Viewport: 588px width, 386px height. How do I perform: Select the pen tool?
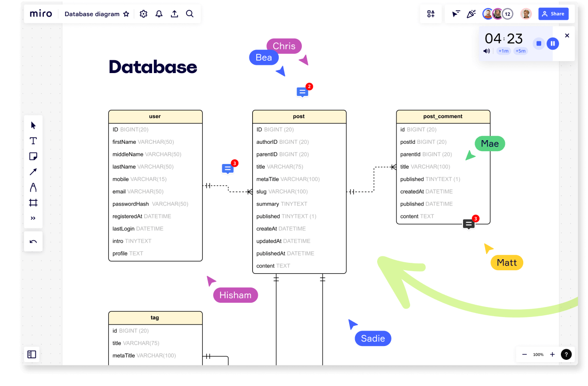(x=33, y=187)
